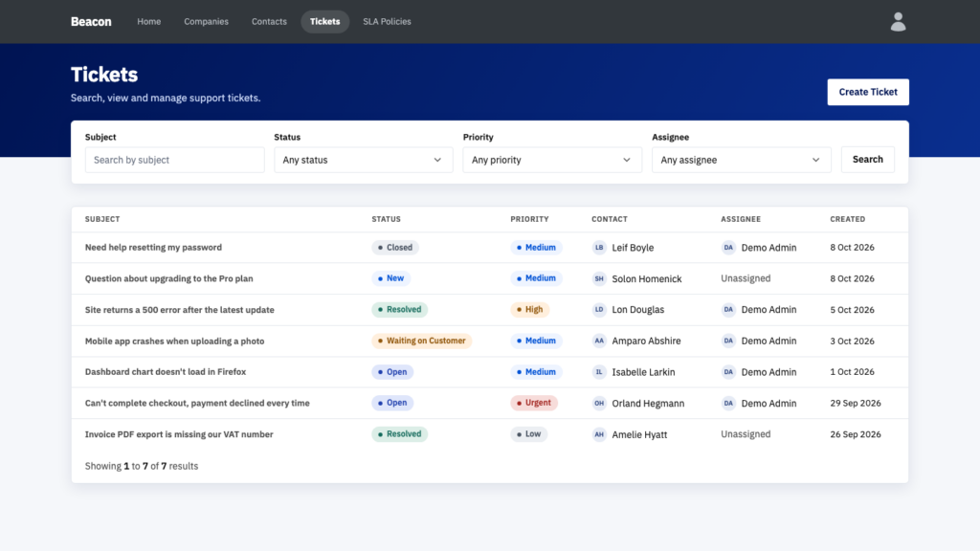Screen dimensions: 980x551
Task: Click Orland Hegmann's OH avatar
Action: click(x=599, y=403)
